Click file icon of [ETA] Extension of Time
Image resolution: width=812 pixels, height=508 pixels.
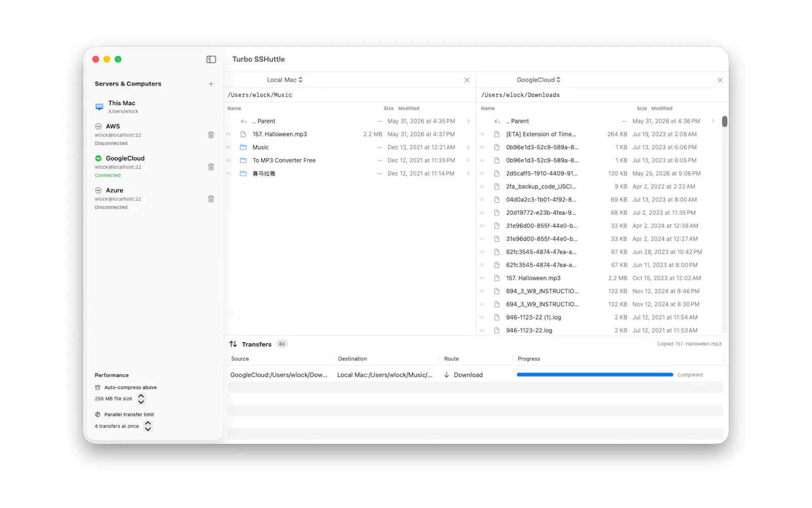click(497, 134)
